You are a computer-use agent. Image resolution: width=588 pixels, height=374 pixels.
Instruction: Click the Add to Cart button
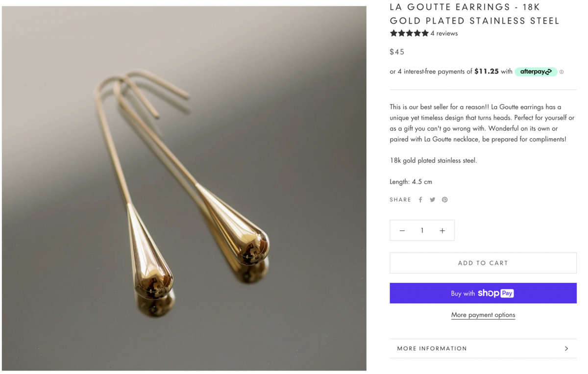(x=483, y=263)
